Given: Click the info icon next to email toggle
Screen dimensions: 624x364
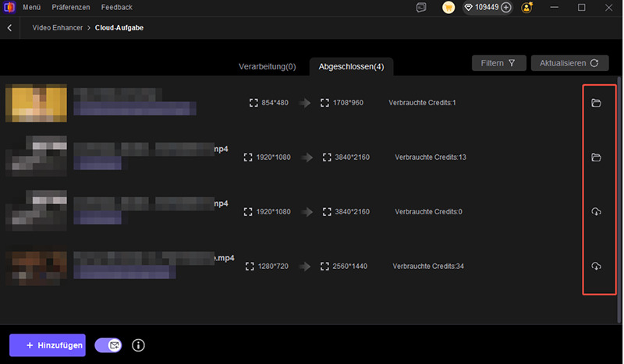Looking at the screenshot, I should pos(139,345).
